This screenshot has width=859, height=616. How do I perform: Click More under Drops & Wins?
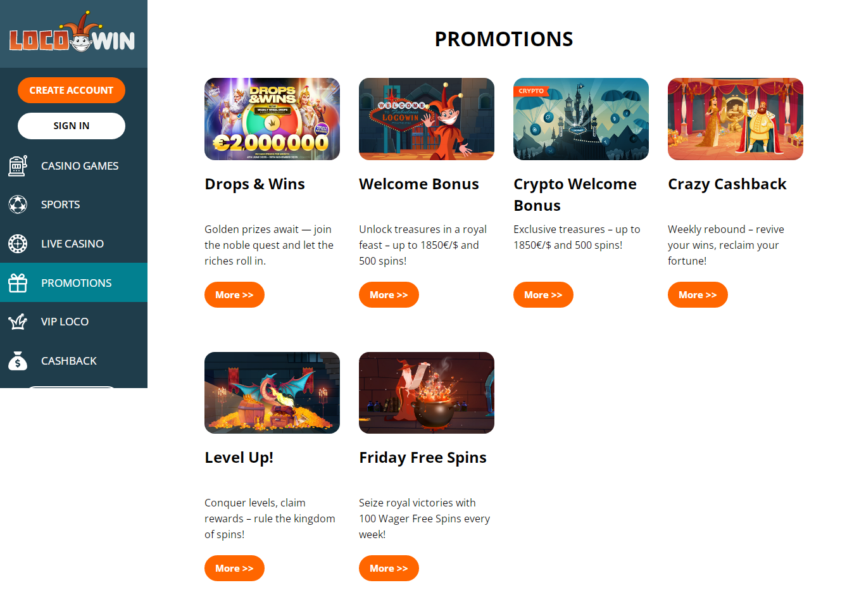click(234, 295)
